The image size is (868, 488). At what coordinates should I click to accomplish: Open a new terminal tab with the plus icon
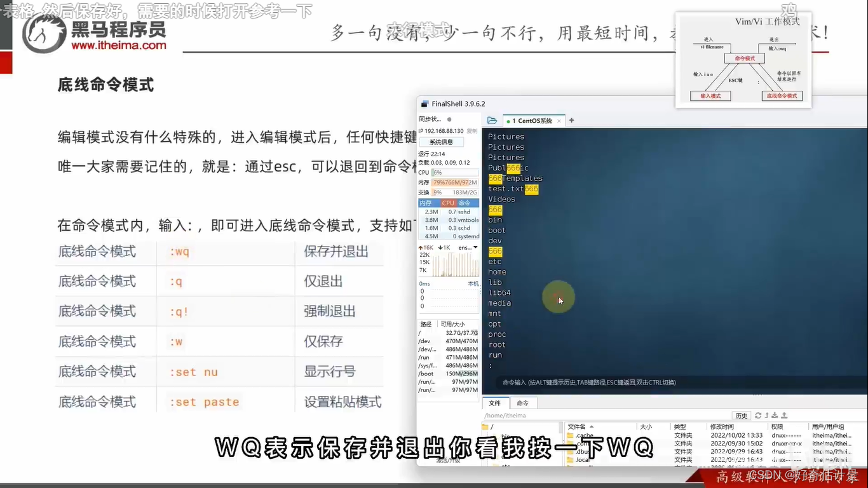coord(571,121)
